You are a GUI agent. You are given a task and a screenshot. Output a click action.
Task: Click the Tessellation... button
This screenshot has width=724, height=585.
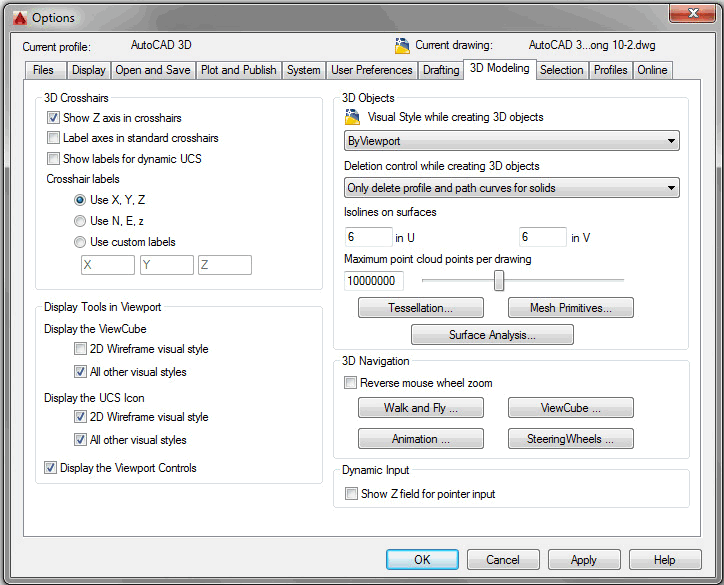click(420, 308)
